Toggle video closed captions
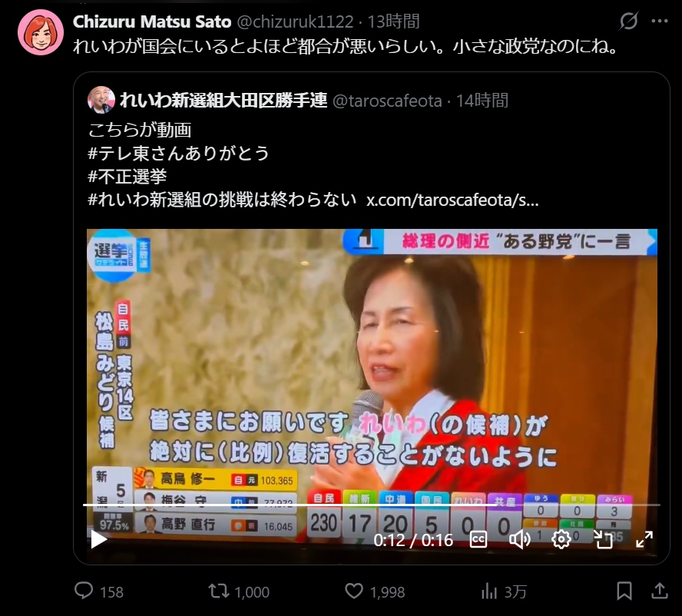 pyautogui.click(x=478, y=540)
